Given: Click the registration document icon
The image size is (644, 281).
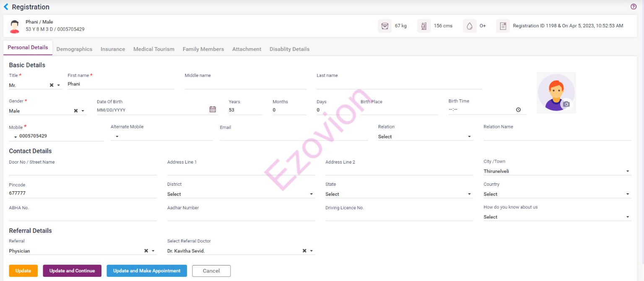Looking at the screenshot, I should point(503,26).
